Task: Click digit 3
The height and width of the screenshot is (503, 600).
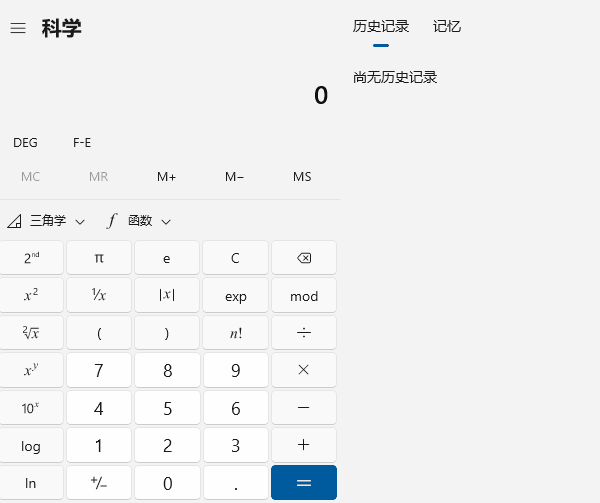Action: (x=235, y=445)
